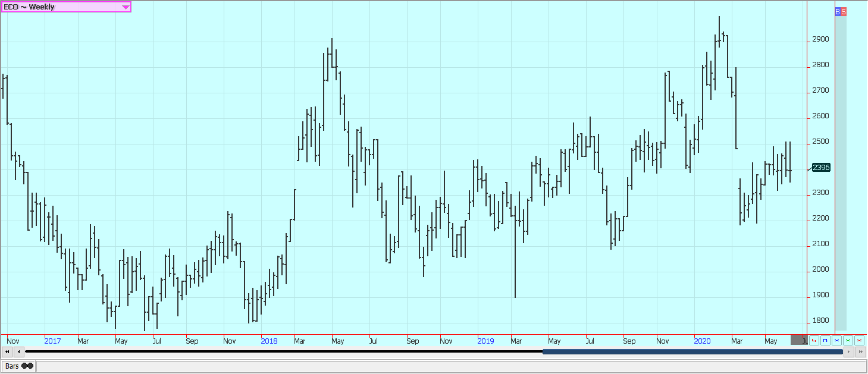This screenshot has width=868, height=374.
Task: Click the red step-arrow icon below the chart
Action: (x=814, y=340)
